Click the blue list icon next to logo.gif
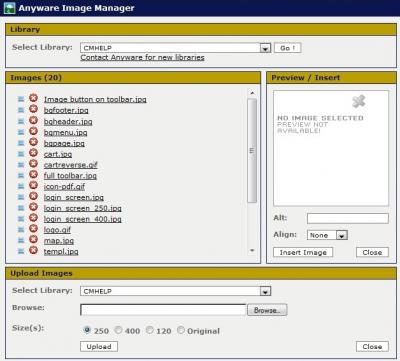400x361 pixels. [21, 229]
